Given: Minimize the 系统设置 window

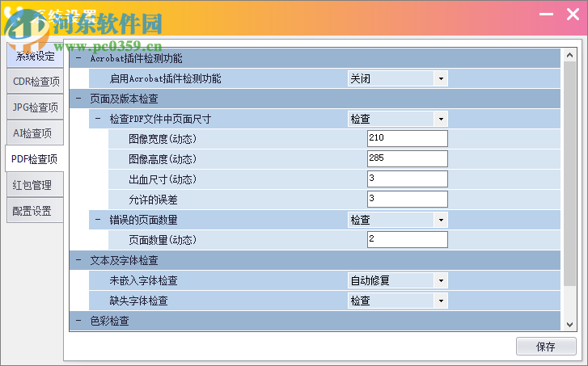Looking at the screenshot, I should (547, 15).
